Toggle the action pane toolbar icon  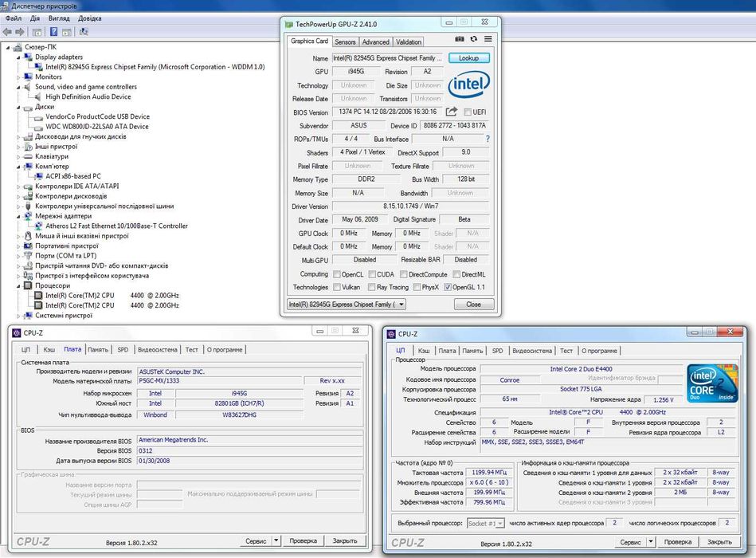(67, 32)
